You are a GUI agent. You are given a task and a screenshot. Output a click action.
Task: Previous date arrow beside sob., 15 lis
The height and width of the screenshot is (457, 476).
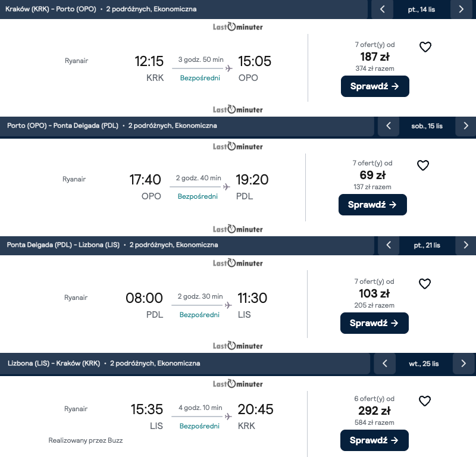389,126
